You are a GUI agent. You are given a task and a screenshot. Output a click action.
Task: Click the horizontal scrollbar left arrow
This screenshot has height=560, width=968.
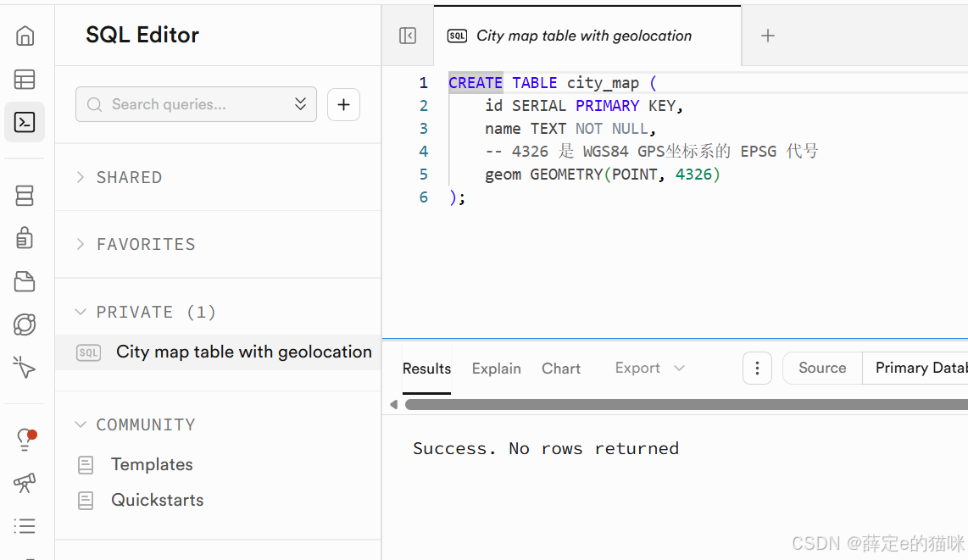[x=394, y=405]
